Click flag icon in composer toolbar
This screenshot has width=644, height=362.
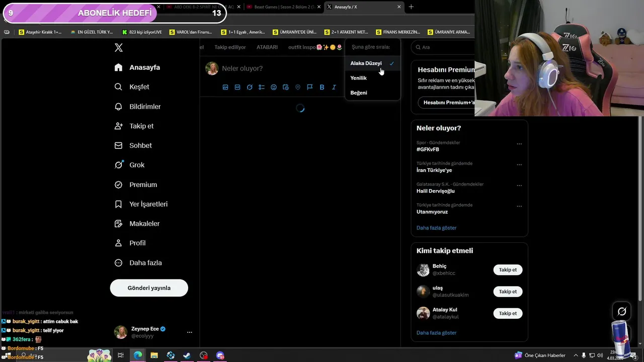coord(310,87)
